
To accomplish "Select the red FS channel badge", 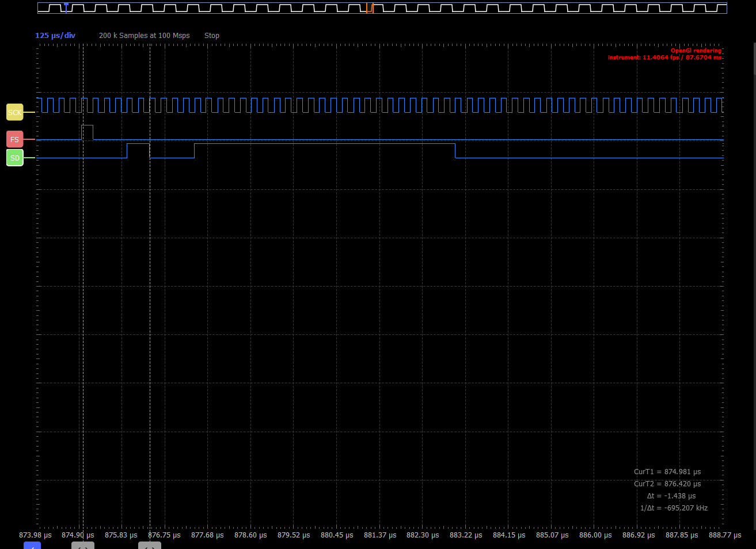I will [14, 139].
